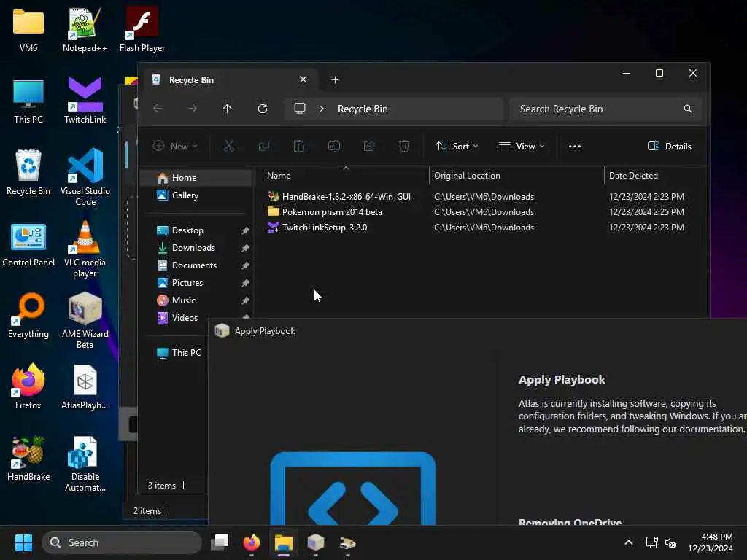Launch Visual Studio Code desktop shortcut
Screen dimensions: 747x560
(x=85, y=178)
